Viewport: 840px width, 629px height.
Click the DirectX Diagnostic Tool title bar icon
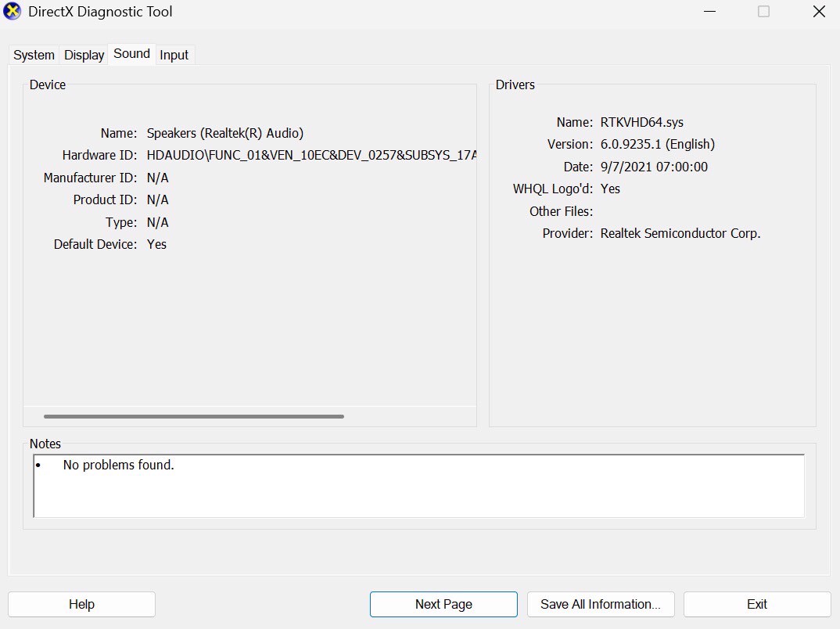point(13,12)
